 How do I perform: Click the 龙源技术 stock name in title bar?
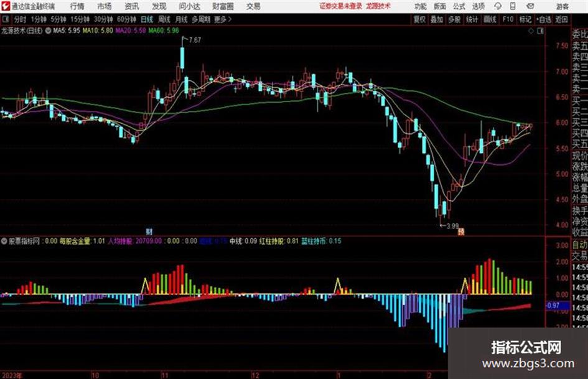coord(378,6)
